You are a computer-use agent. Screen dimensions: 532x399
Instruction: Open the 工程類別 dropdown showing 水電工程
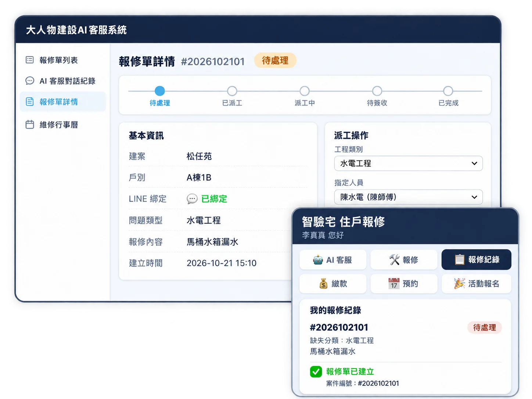tap(408, 163)
